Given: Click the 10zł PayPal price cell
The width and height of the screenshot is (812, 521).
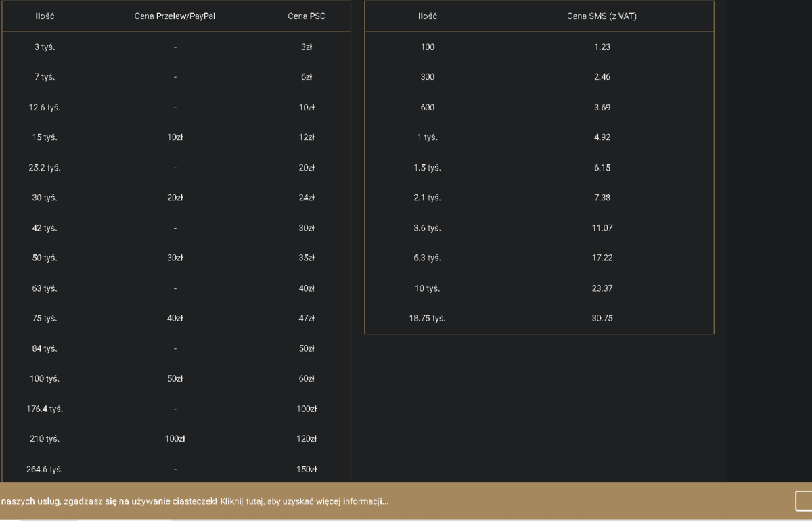Looking at the screenshot, I should (175, 137).
